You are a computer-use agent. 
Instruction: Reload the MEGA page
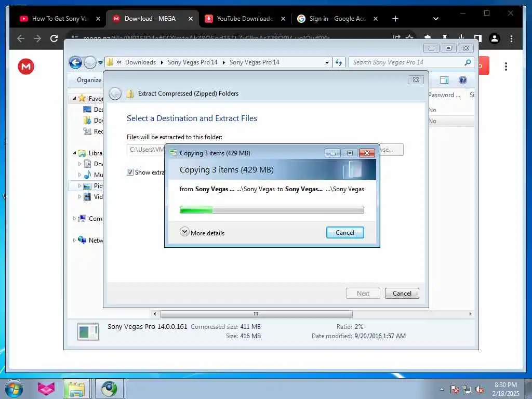54,38
